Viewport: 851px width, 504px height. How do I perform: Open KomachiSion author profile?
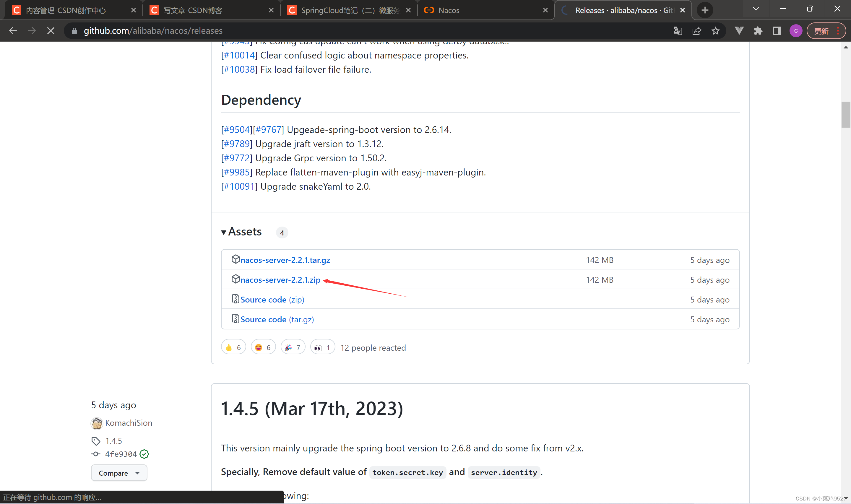(x=128, y=423)
